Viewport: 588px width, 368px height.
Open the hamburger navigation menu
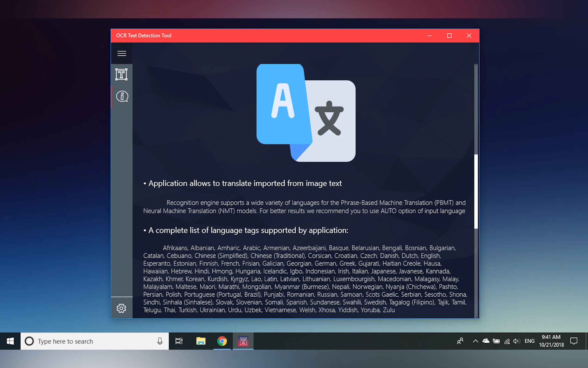[122, 53]
